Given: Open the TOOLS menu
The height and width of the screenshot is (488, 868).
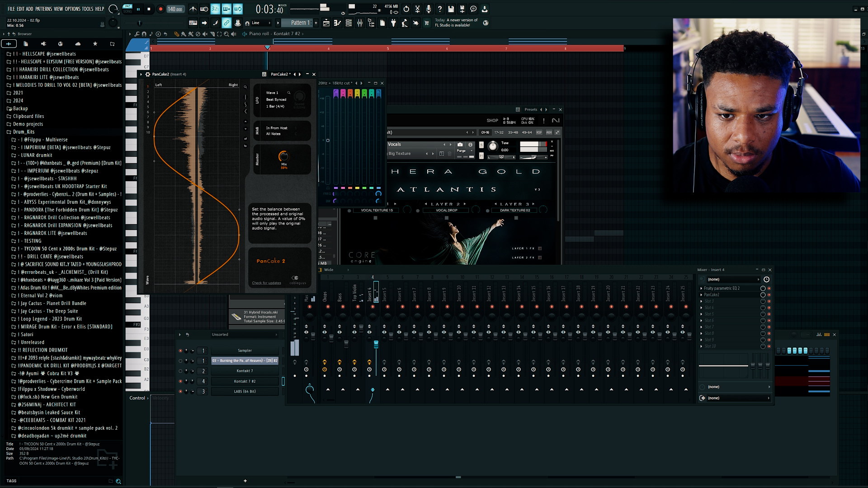Looking at the screenshot, I should pos(87,9).
